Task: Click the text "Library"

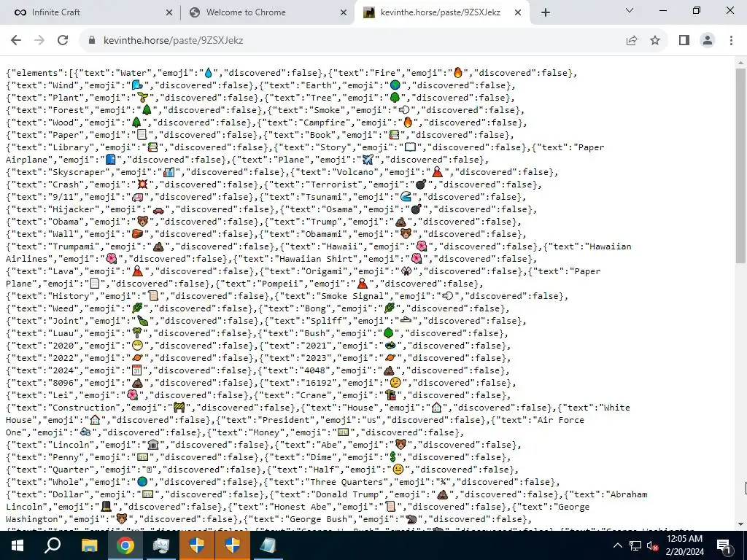Action: click(x=71, y=147)
